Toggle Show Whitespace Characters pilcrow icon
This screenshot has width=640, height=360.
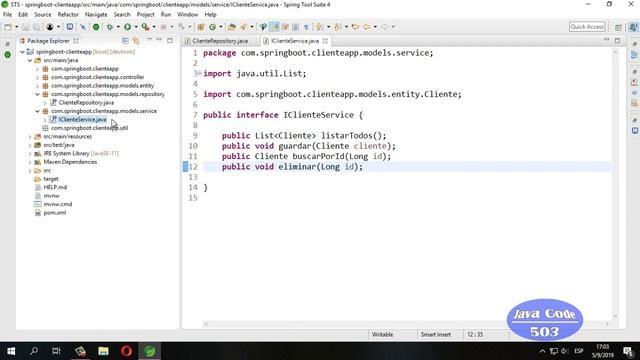[306, 27]
